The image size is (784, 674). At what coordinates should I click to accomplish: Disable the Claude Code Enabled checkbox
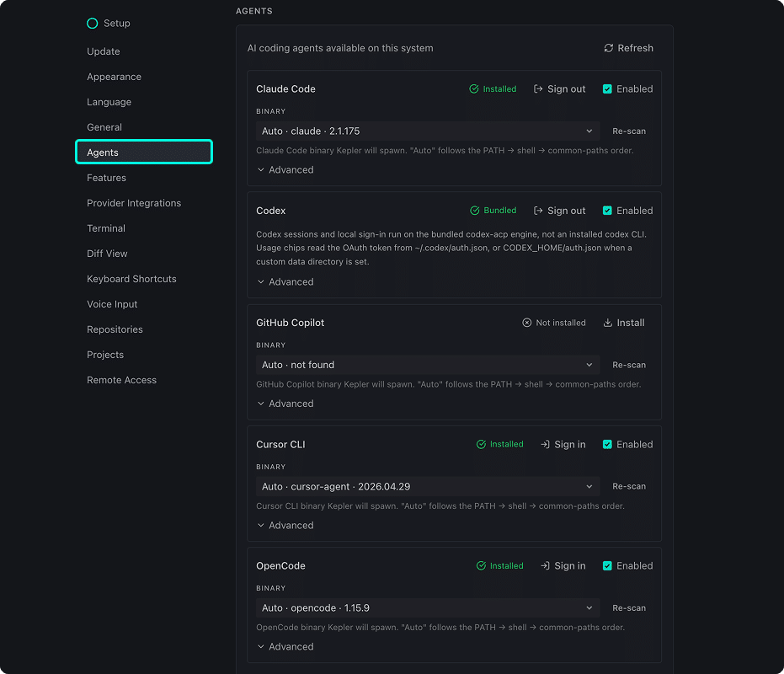[607, 89]
